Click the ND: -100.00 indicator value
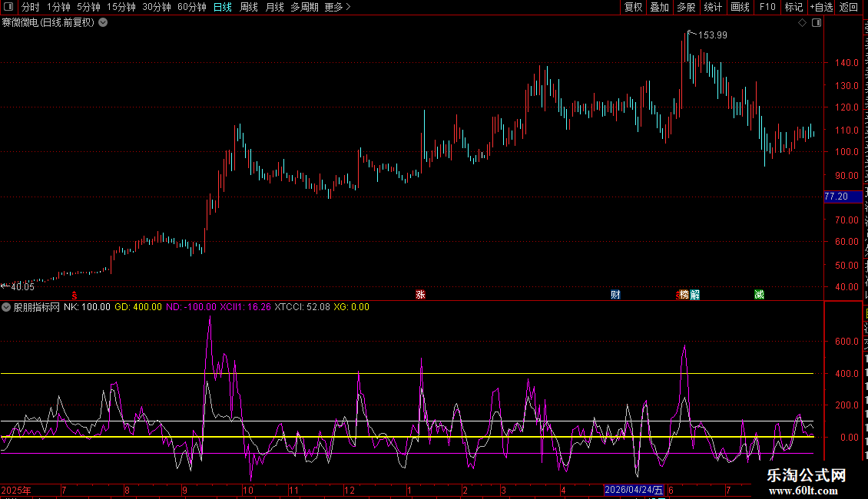 tap(191, 307)
